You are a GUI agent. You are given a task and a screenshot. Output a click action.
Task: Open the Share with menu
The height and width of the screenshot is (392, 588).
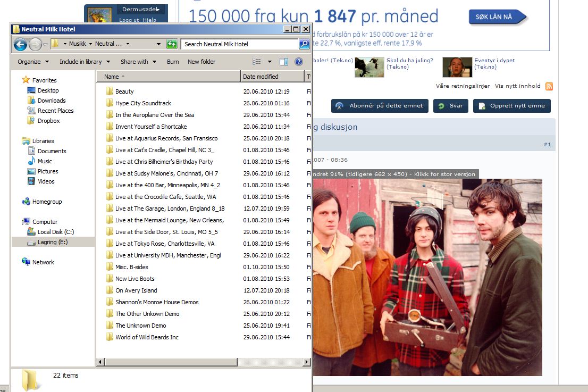click(x=138, y=62)
